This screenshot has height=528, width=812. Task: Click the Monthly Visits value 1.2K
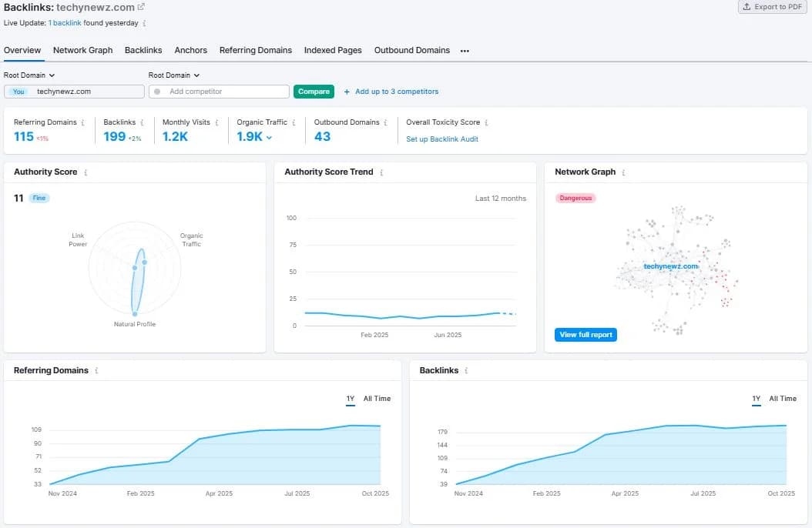pyautogui.click(x=175, y=136)
